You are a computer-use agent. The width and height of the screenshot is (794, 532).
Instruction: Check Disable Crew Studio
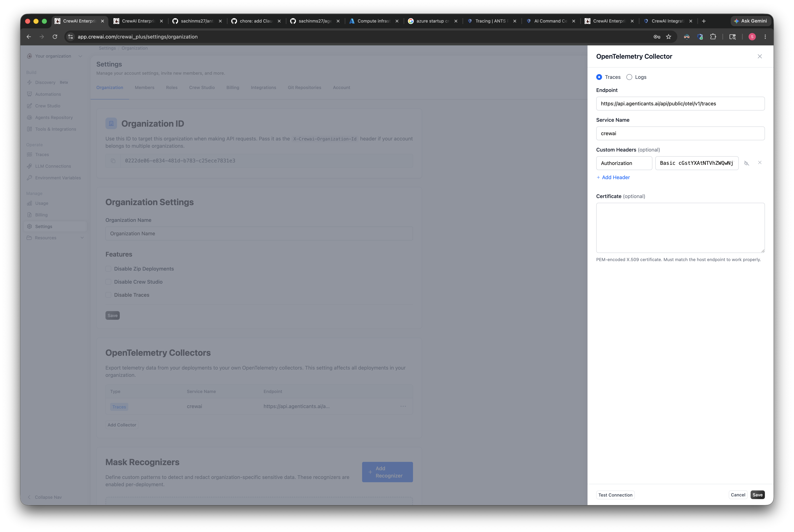[x=108, y=282]
